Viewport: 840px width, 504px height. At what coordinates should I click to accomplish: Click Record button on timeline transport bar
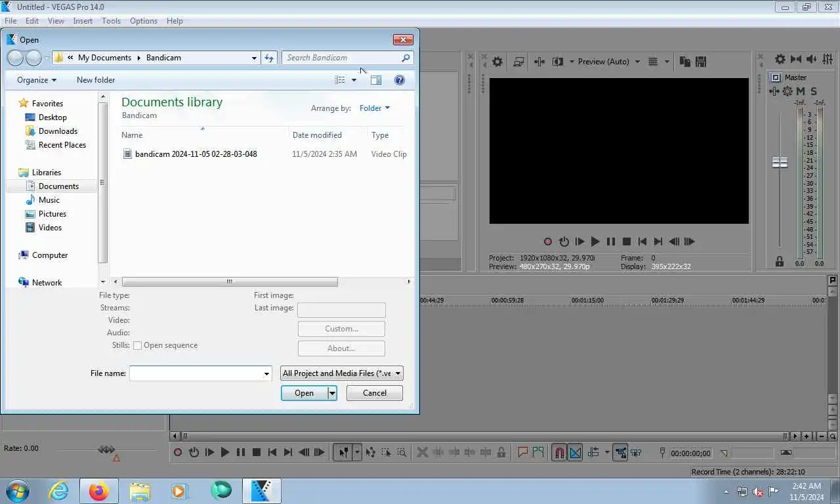click(x=178, y=452)
